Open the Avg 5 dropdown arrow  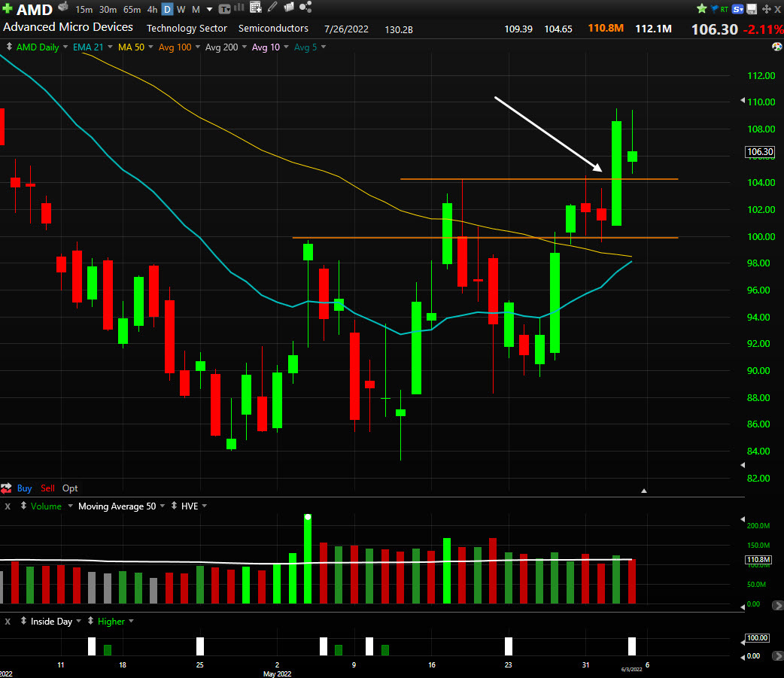tap(324, 47)
